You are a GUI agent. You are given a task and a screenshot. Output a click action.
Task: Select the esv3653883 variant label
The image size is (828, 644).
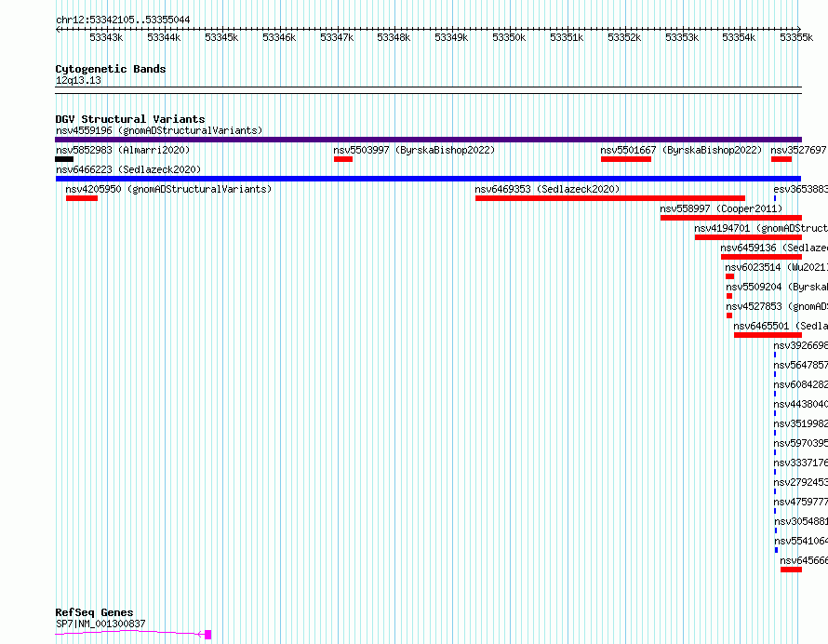(800, 189)
